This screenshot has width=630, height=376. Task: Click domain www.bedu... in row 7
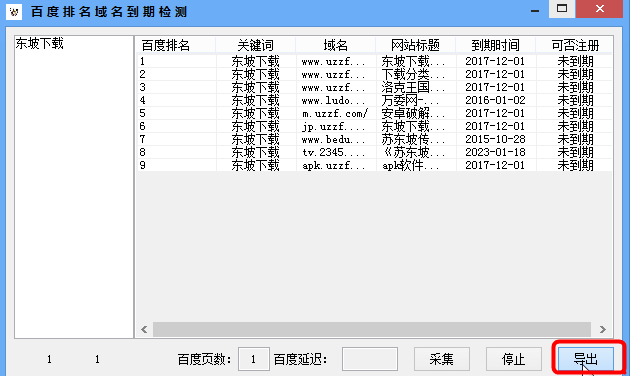(x=333, y=139)
